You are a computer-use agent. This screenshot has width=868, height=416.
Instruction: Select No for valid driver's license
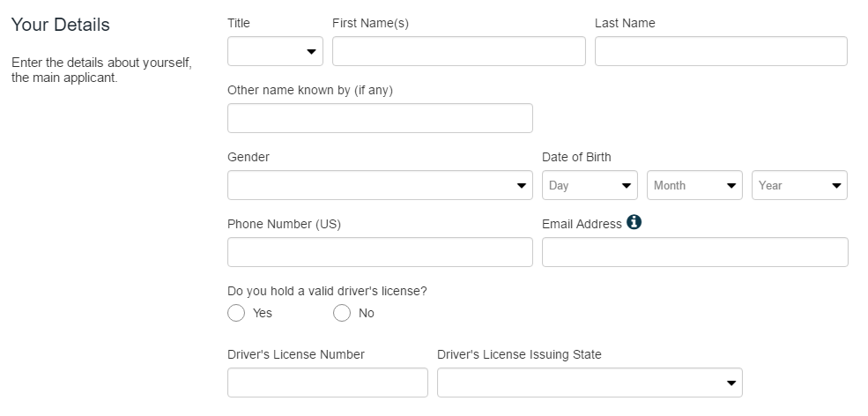pos(342,313)
